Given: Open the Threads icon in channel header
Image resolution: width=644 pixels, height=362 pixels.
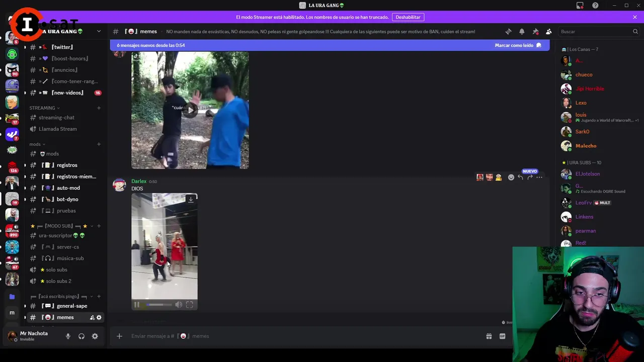Looking at the screenshot, I should tap(508, 31).
